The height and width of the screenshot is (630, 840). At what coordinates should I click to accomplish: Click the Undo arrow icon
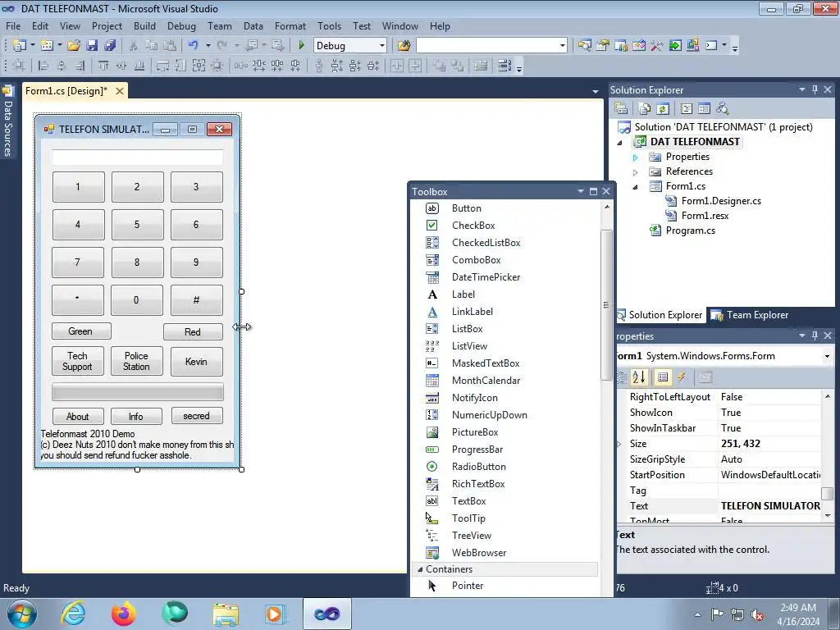pyautogui.click(x=194, y=46)
